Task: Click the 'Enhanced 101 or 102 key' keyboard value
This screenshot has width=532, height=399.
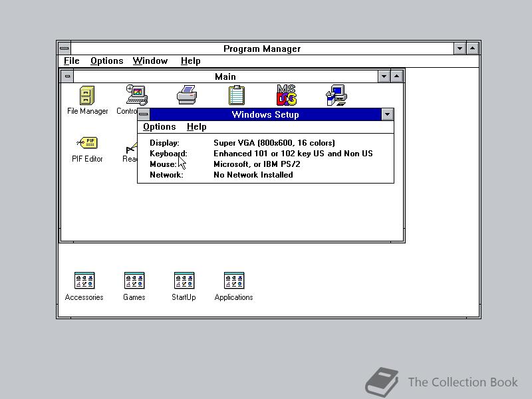Action: (x=293, y=154)
